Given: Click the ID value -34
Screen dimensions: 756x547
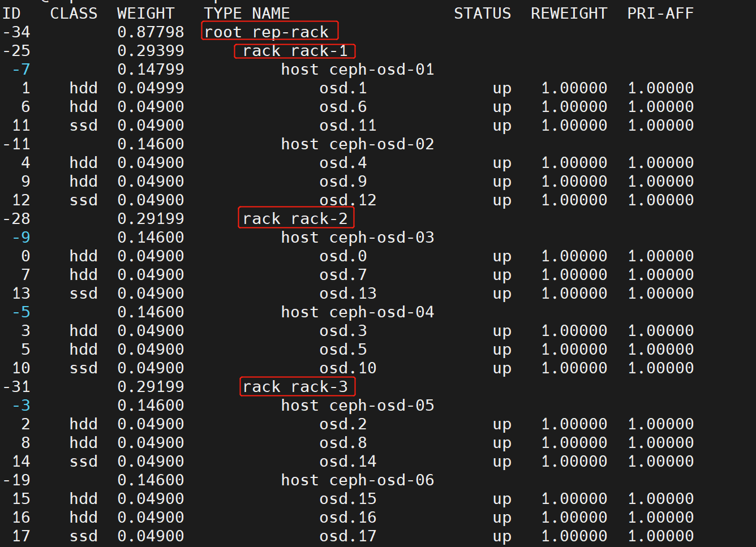Looking at the screenshot, I should tap(16, 32).
